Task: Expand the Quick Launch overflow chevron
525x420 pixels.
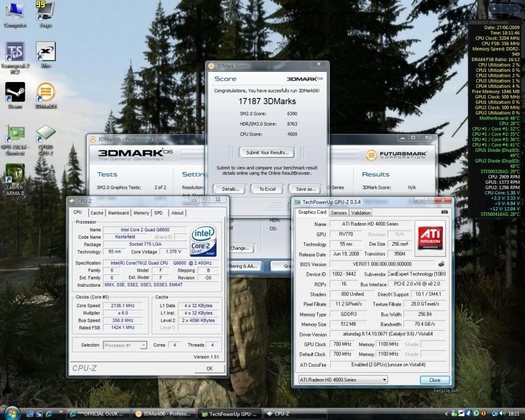Action: [60, 412]
